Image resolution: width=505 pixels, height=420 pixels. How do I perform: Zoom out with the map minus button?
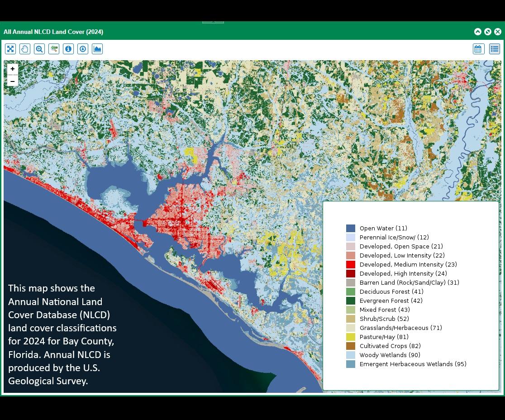(13, 81)
